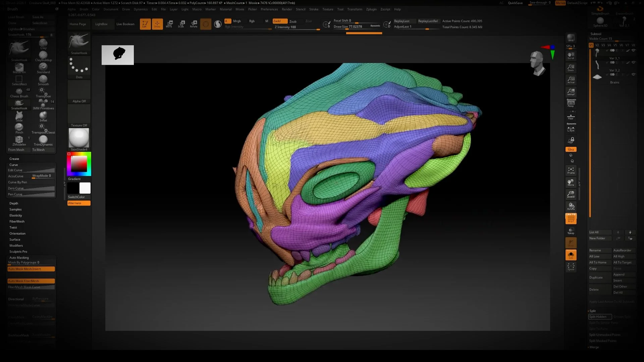This screenshot has width=644, height=362.
Task: Pick the ZModeler brush
Action: 19,140
